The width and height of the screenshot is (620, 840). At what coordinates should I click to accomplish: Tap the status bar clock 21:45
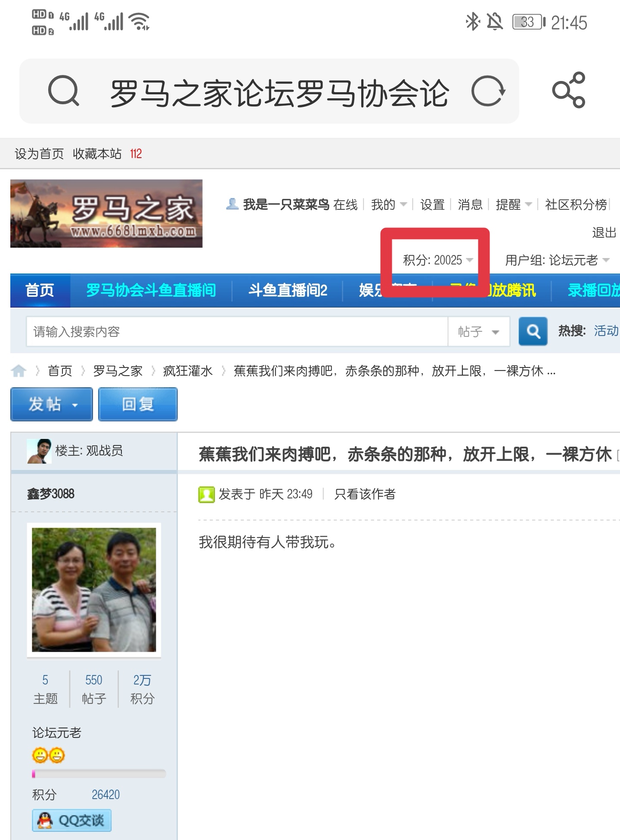[569, 22]
